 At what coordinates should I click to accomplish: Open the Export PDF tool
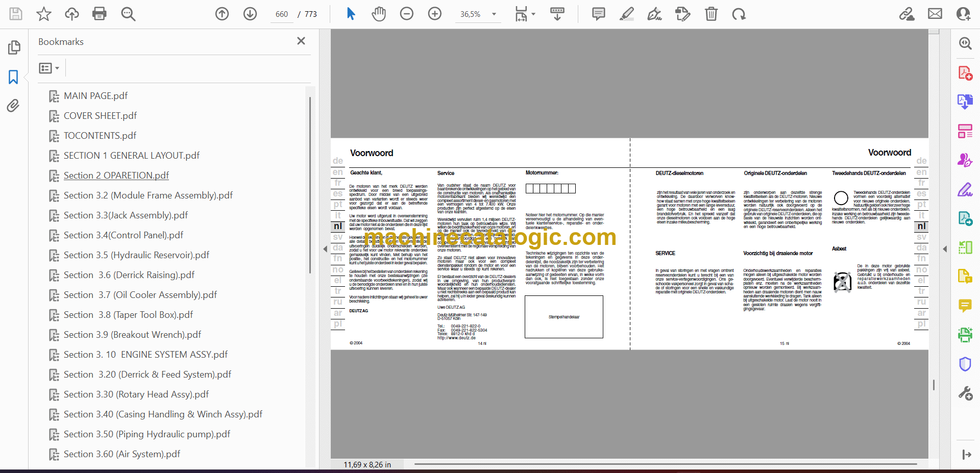pyautogui.click(x=965, y=102)
